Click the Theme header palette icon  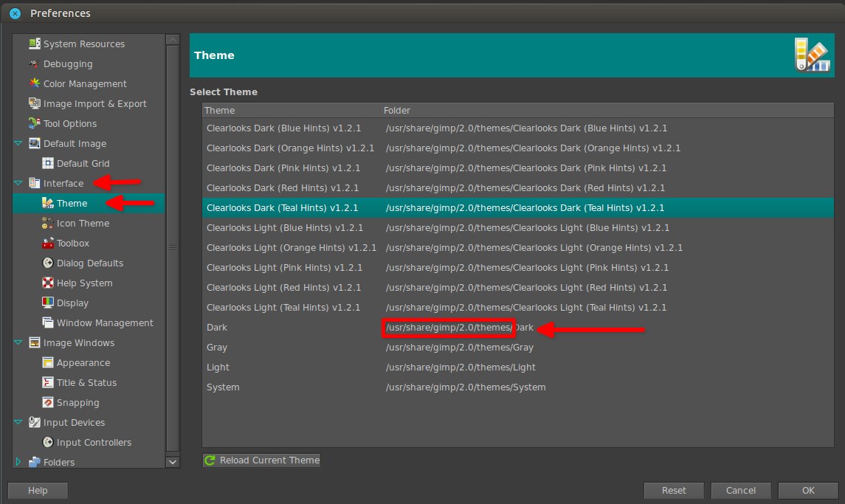(x=812, y=55)
